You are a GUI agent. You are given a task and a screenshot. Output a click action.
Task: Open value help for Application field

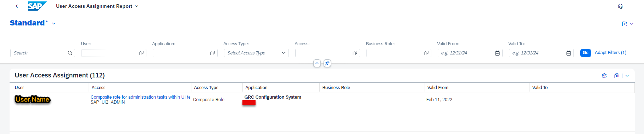pos(212,53)
